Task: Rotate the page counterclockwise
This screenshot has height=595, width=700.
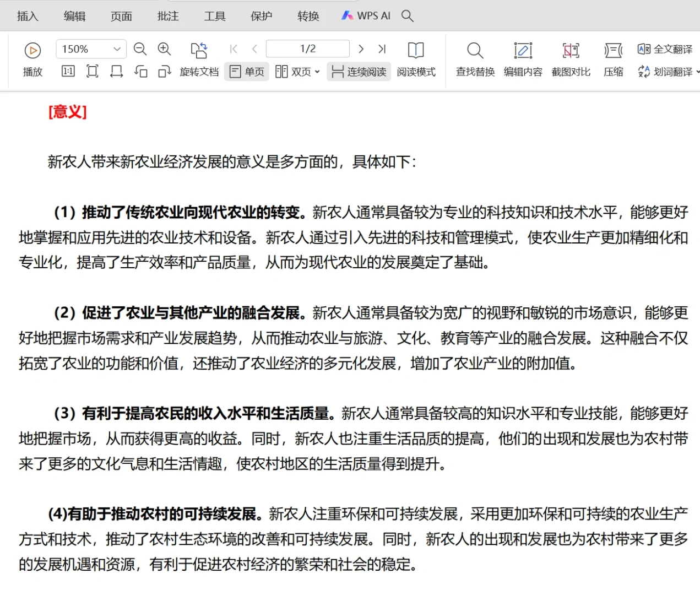Action: pos(140,72)
